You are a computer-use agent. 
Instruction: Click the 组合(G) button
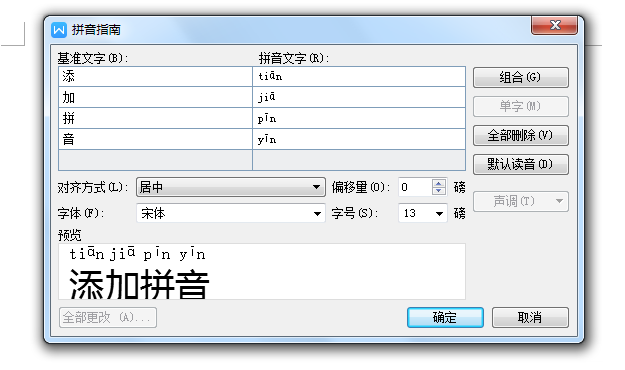pyautogui.click(x=521, y=77)
